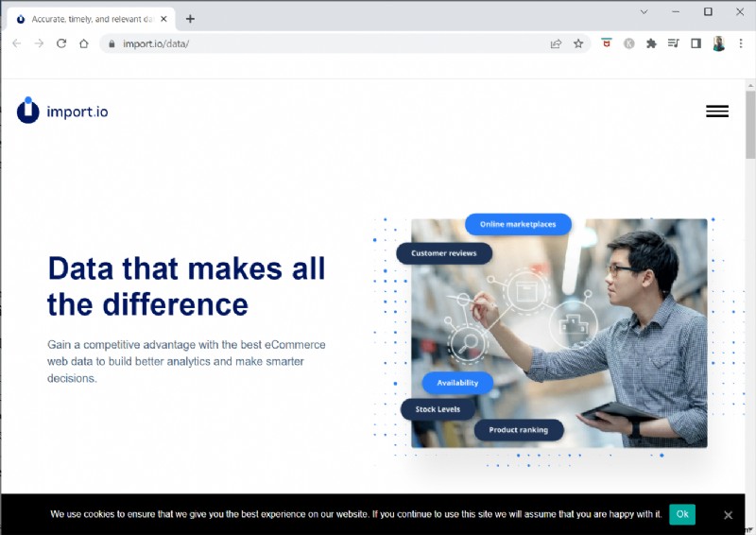
Task: Click the Data that makes all the difference heading
Action: [x=186, y=286]
